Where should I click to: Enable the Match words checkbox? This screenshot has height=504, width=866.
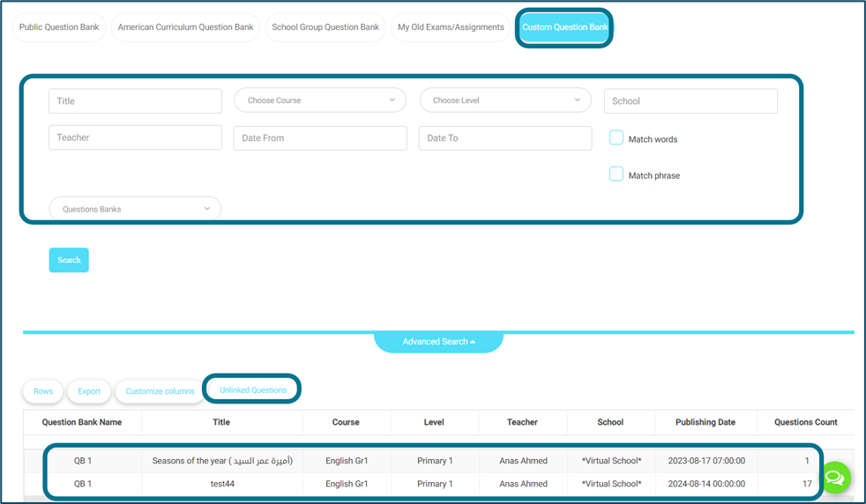tap(616, 137)
